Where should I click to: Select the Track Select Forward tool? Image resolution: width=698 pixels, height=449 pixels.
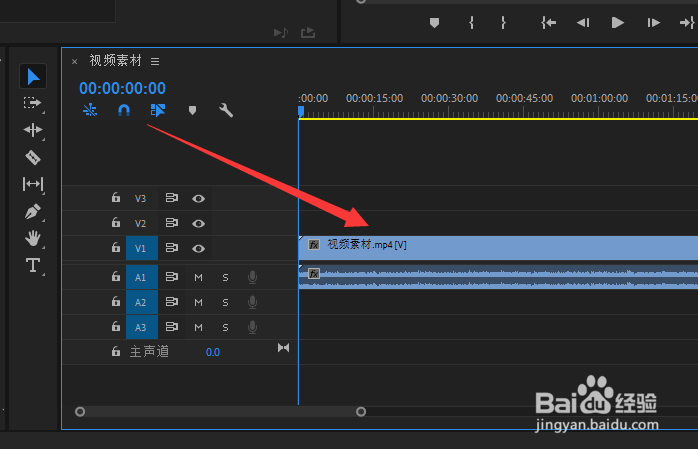pos(32,103)
